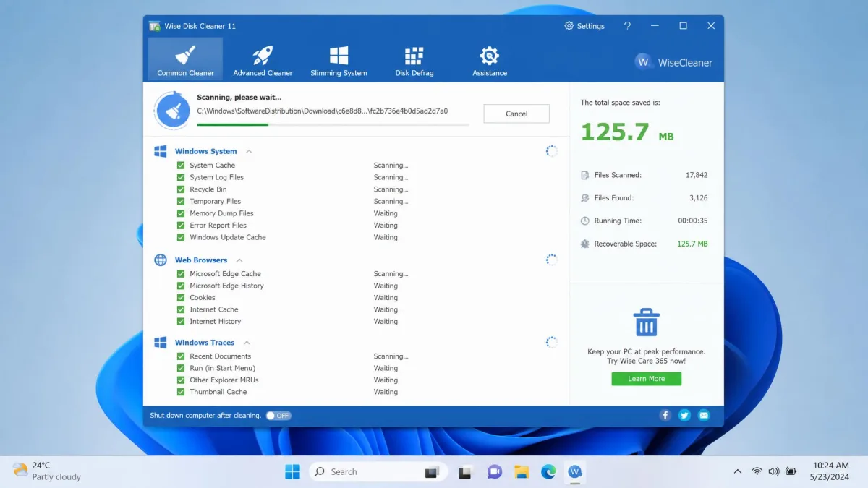Collapse the Web Browsers section
The width and height of the screenshot is (868, 488).
pos(239,260)
